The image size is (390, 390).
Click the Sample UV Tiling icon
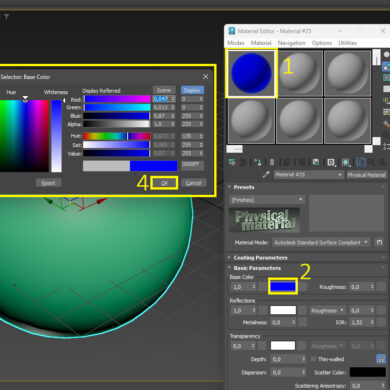386,89
